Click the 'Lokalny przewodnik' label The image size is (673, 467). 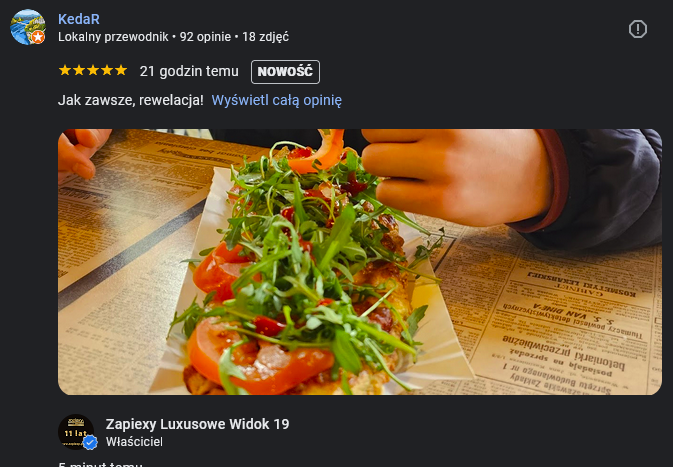click(113, 37)
